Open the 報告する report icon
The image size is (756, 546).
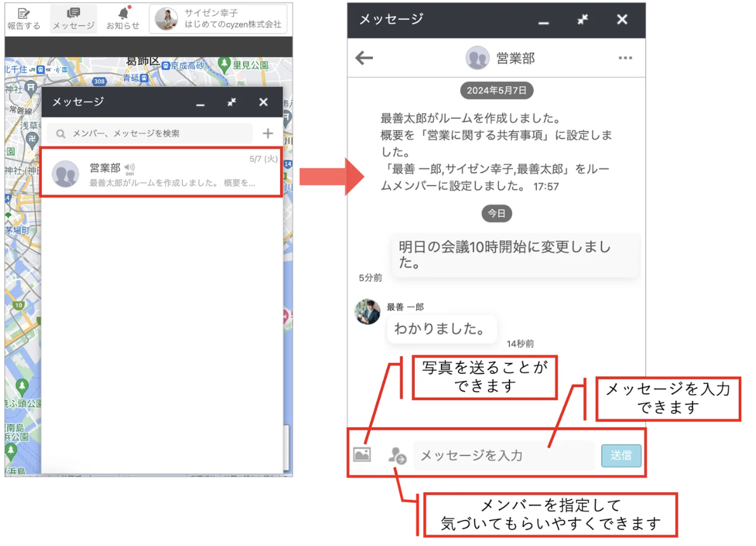(x=24, y=19)
